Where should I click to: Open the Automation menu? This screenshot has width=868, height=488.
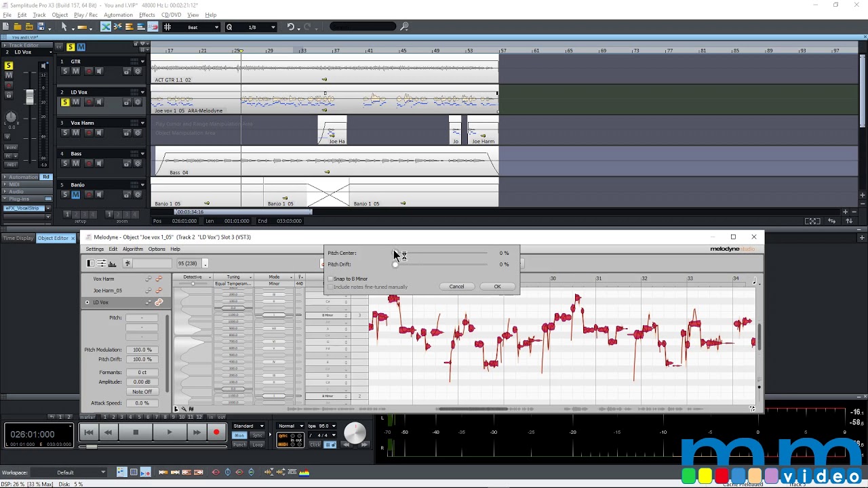pyautogui.click(x=119, y=15)
